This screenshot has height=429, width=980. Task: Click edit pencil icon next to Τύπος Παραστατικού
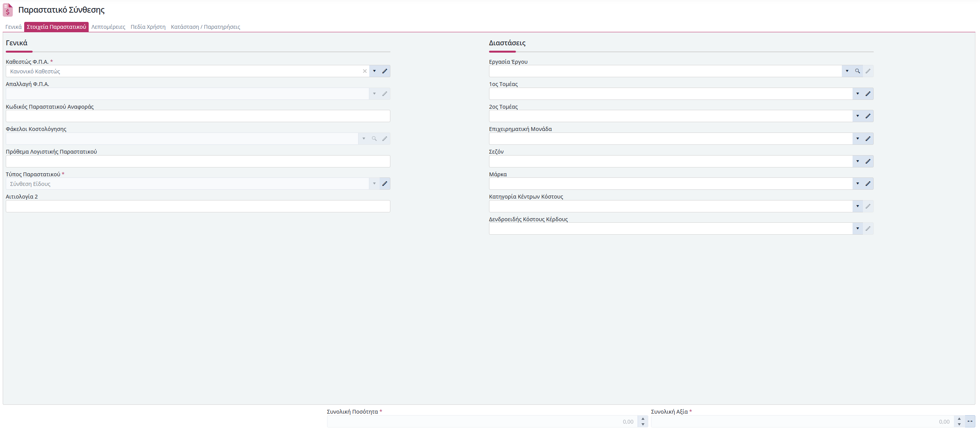click(x=385, y=184)
